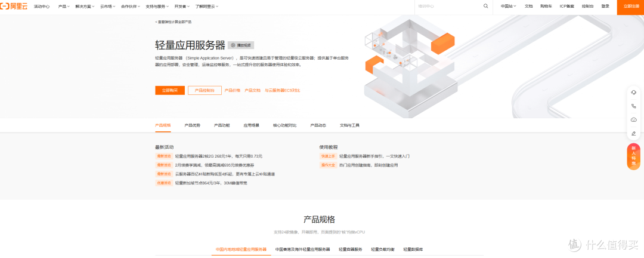This screenshot has height=258, width=644.
Task: Click the 快速上手 tag
Action: [x=328, y=156]
